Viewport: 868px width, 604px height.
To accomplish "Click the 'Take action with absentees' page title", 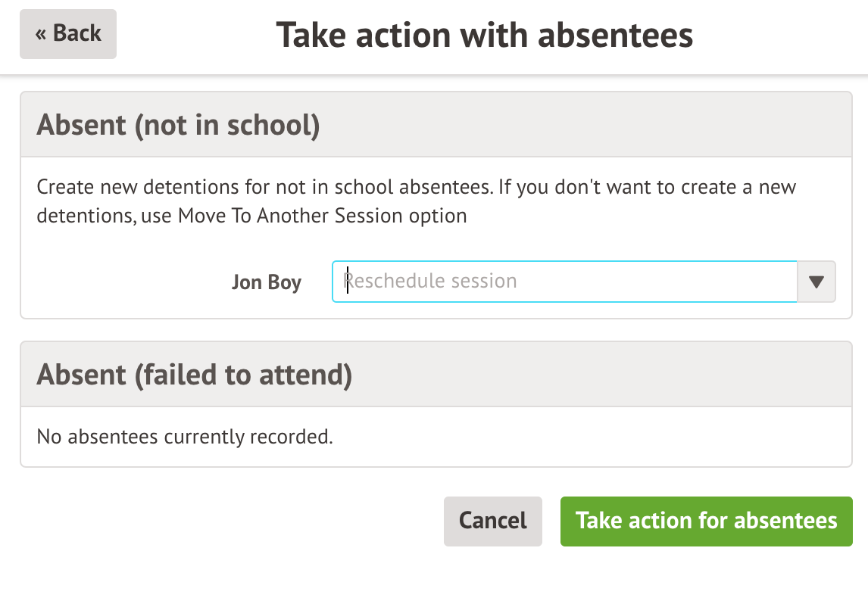I will [484, 36].
